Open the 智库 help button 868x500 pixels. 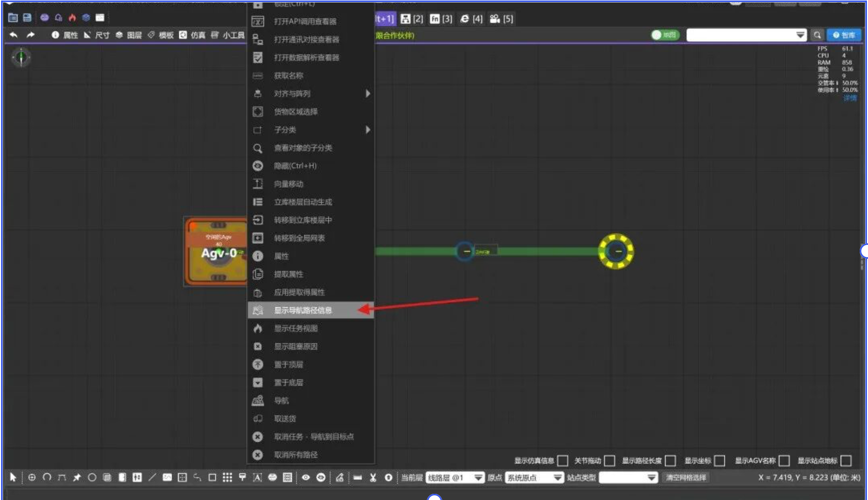tap(844, 35)
